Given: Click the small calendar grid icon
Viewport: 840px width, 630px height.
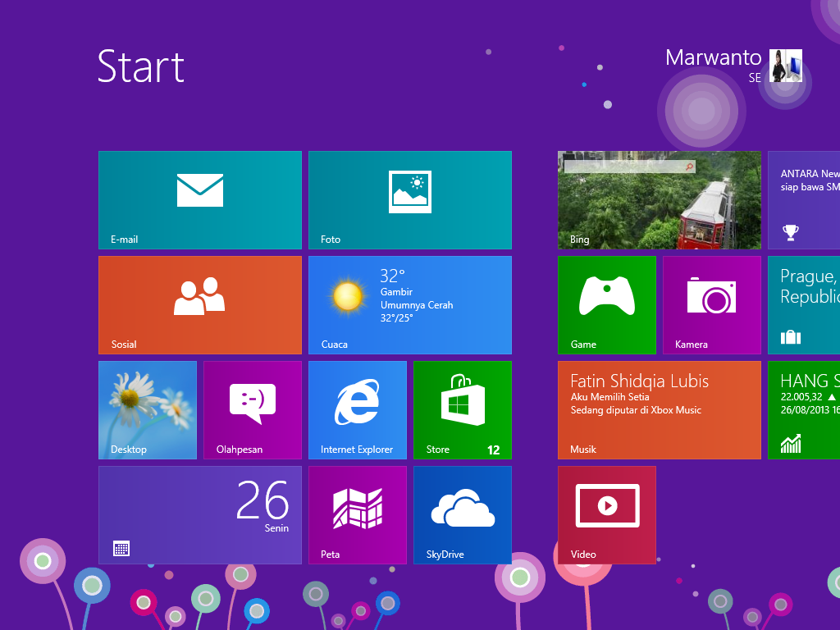Looking at the screenshot, I should click(x=121, y=549).
